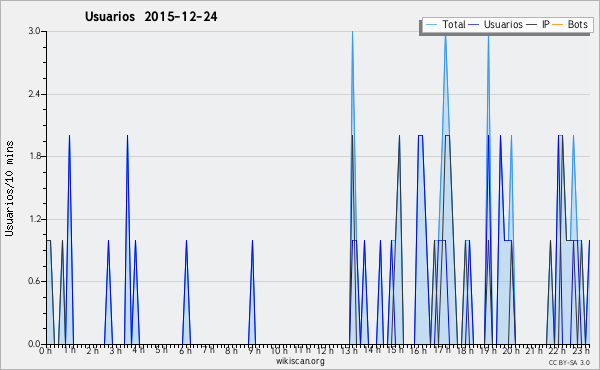
Task: Click the 20 h tick label
Action: click(511, 350)
